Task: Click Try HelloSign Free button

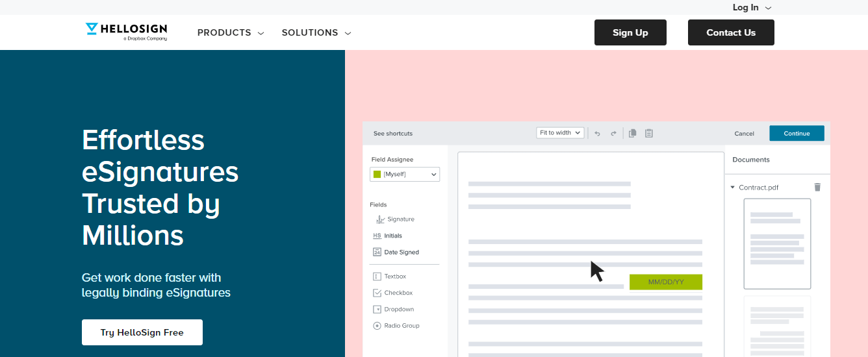Action: (142, 332)
